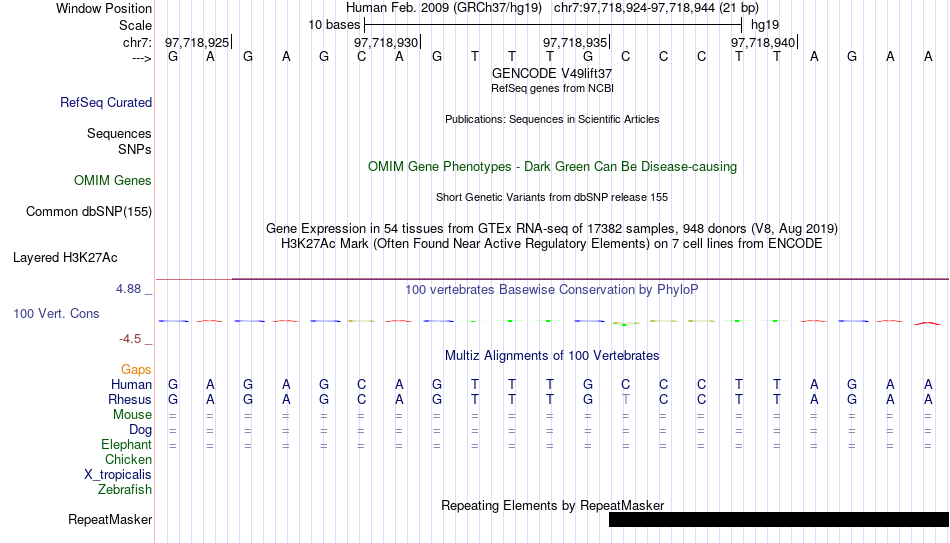Click the 4.88 conservation upper limit value
Image resolution: width=950 pixels, height=543 pixels.
point(128,289)
